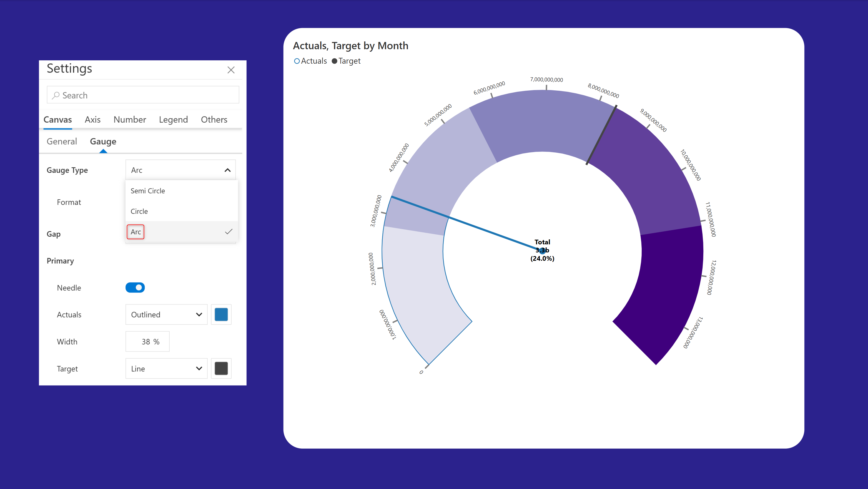
Task: Open the Legend settings tab
Action: pos(173,120)
